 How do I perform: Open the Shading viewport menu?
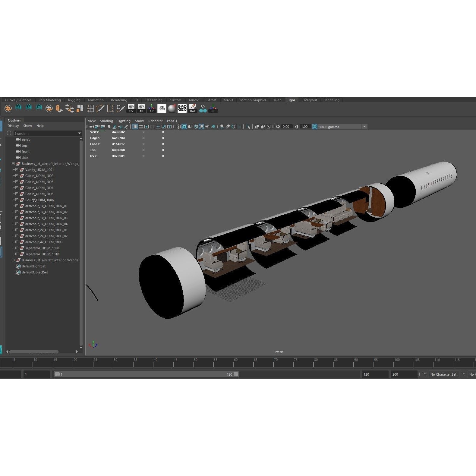tap(106, 121)
